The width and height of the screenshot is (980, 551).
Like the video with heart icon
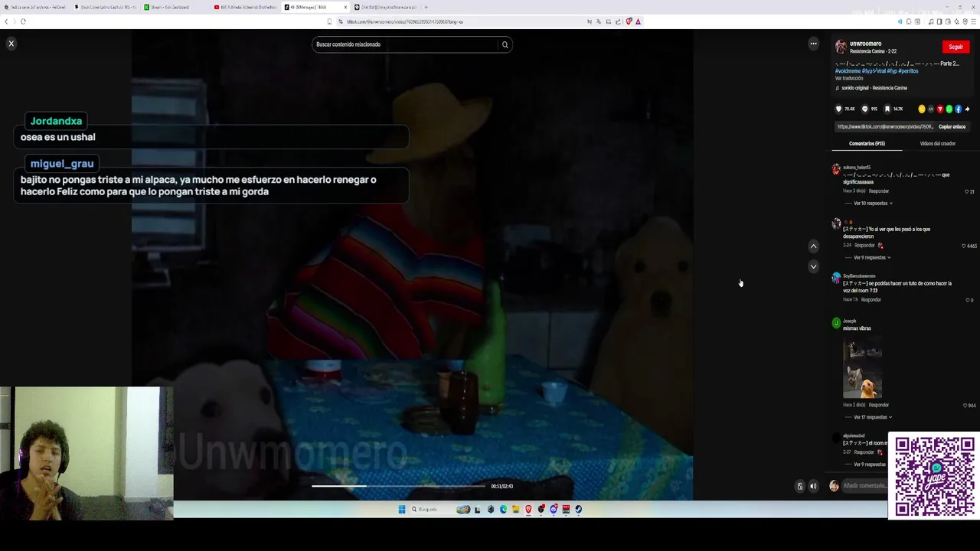(838, 109)
